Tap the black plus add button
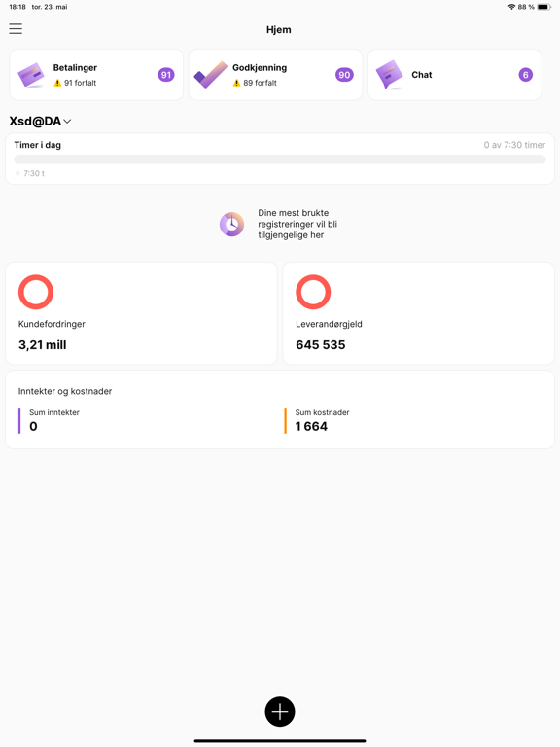Image resolution: width=560 pixels, height=747 pixels. point(280,712)
